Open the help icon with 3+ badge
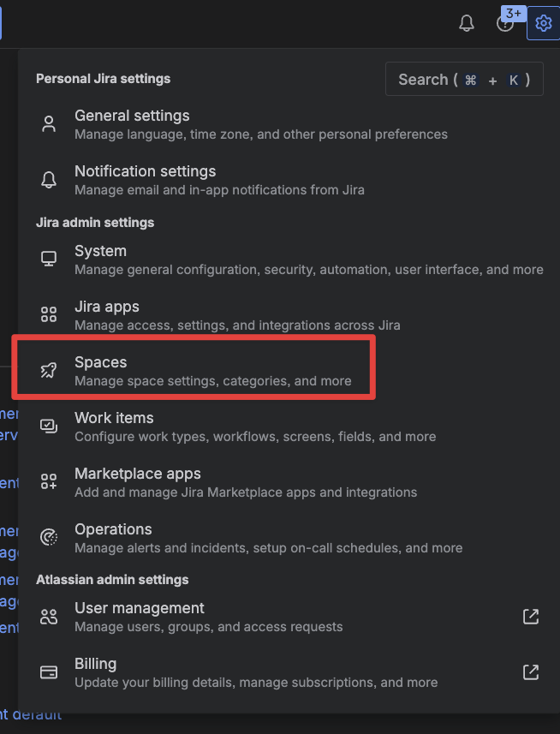The width and height of the screenshot is (560, 734). 505,23
